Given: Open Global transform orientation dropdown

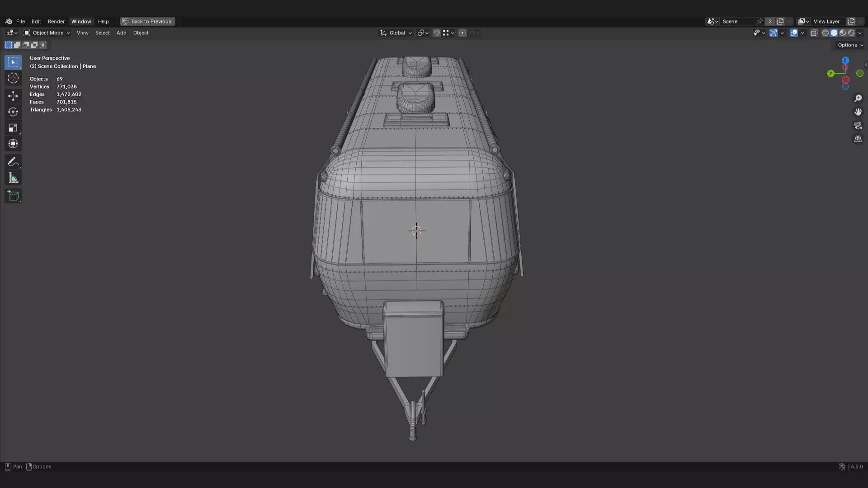Looking at the screenshot, I should pos(396,33).
